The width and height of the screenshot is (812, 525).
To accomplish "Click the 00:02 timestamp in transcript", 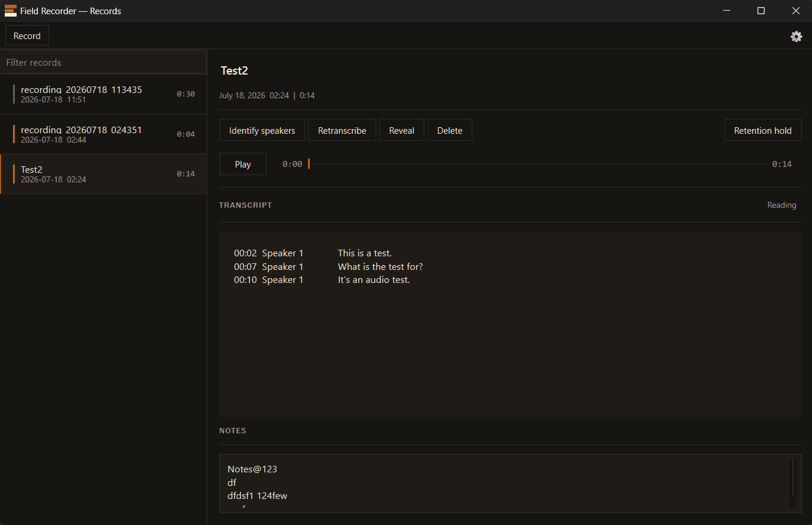I will click(x=245, y=253).
